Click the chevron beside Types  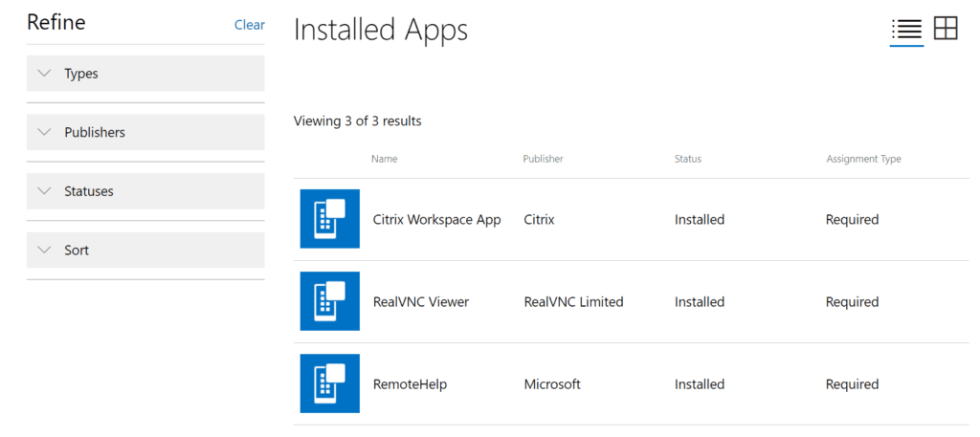[44, 73]
